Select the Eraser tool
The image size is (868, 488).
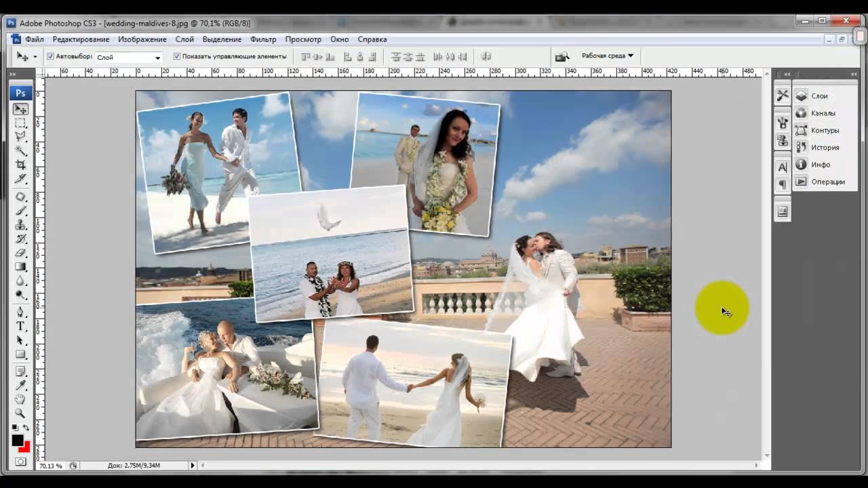click(x=21, y=253)
